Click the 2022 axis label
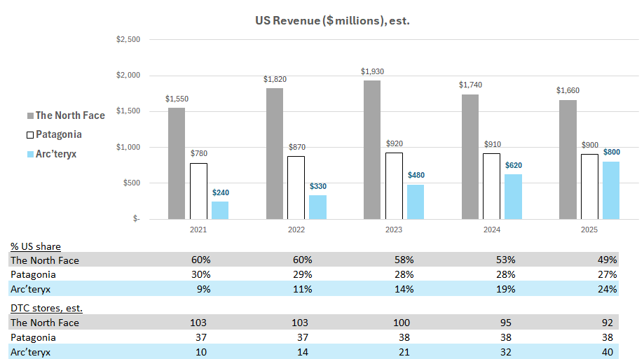Viewport: 644px width, 359px height. pyautogui.click(x=296, y=230)
